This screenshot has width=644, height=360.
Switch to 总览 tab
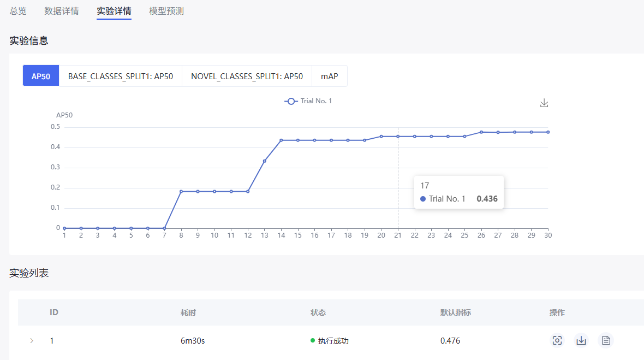[17, 11]
